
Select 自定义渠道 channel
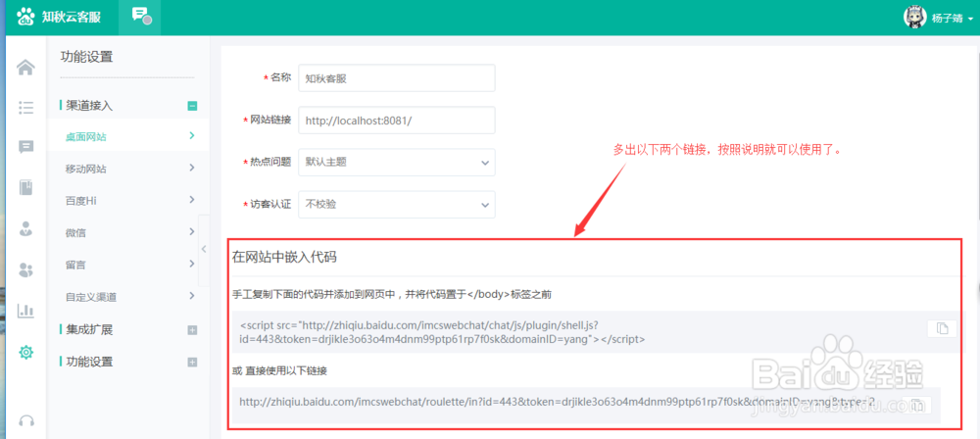tap(128, 296)
